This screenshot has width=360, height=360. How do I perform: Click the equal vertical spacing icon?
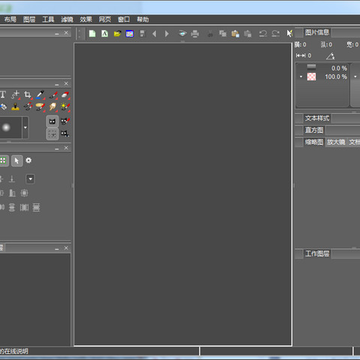click(36, 208)
